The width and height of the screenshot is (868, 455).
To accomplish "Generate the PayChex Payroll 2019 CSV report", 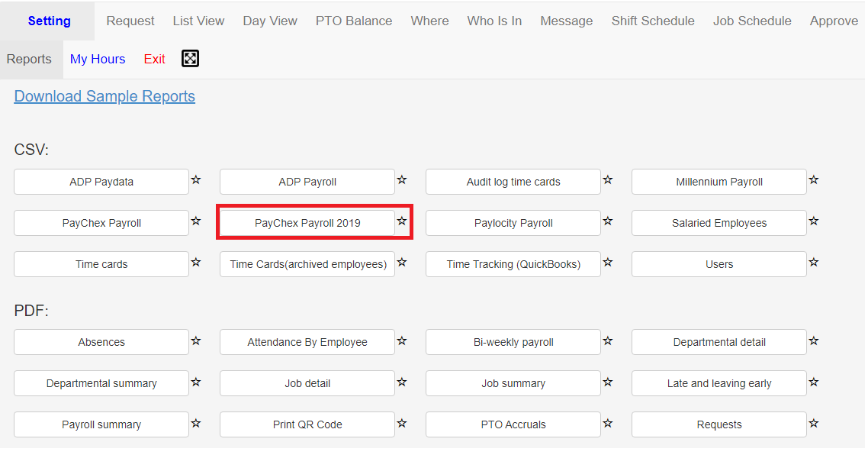I will (307, 223).
